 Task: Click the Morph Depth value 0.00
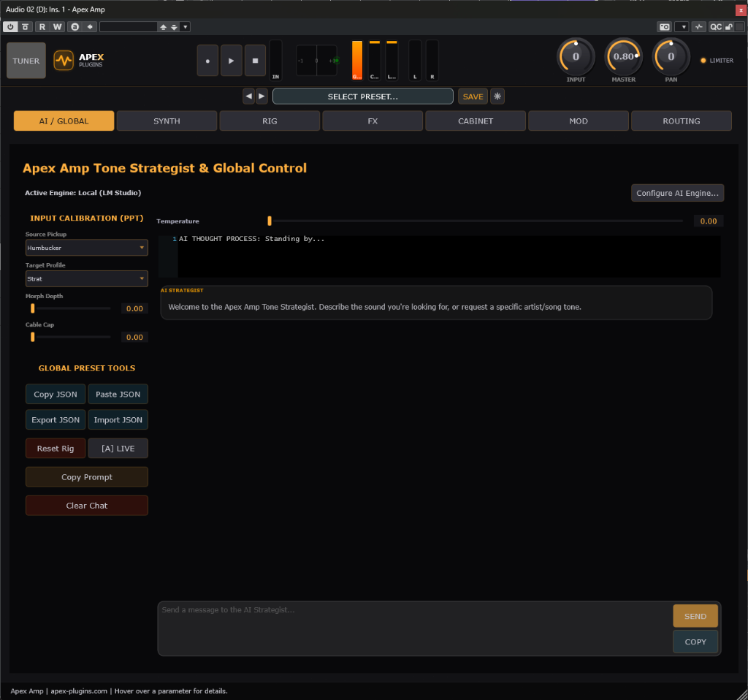click(134, 309)
